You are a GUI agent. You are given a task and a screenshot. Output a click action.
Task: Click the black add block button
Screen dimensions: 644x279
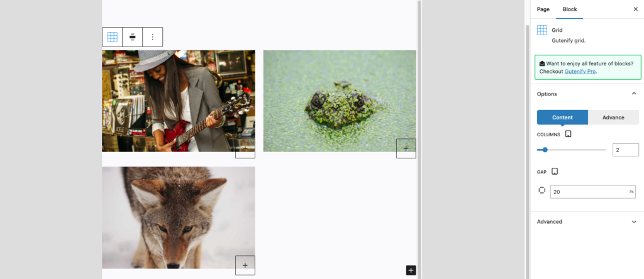tap(411, 270)
